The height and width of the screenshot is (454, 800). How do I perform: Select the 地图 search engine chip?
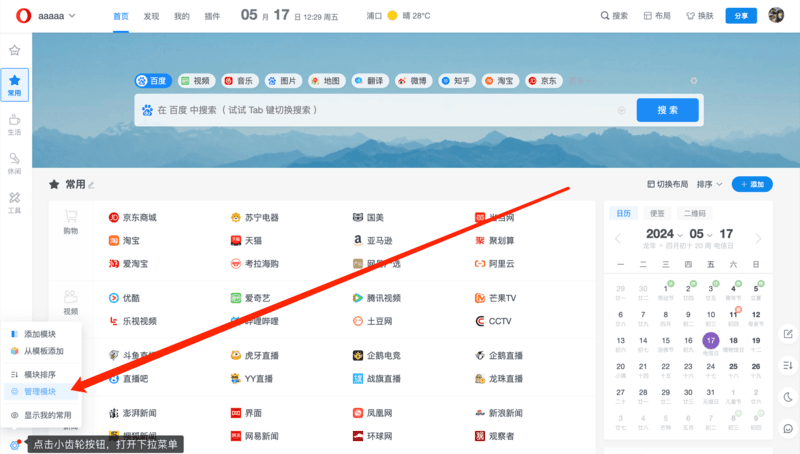coord(327,81)
